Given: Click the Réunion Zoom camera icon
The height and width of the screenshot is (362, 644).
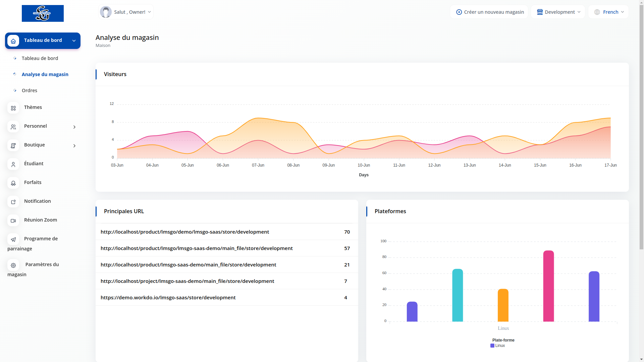Looking at the screenshot, I should tap(13, 221).
